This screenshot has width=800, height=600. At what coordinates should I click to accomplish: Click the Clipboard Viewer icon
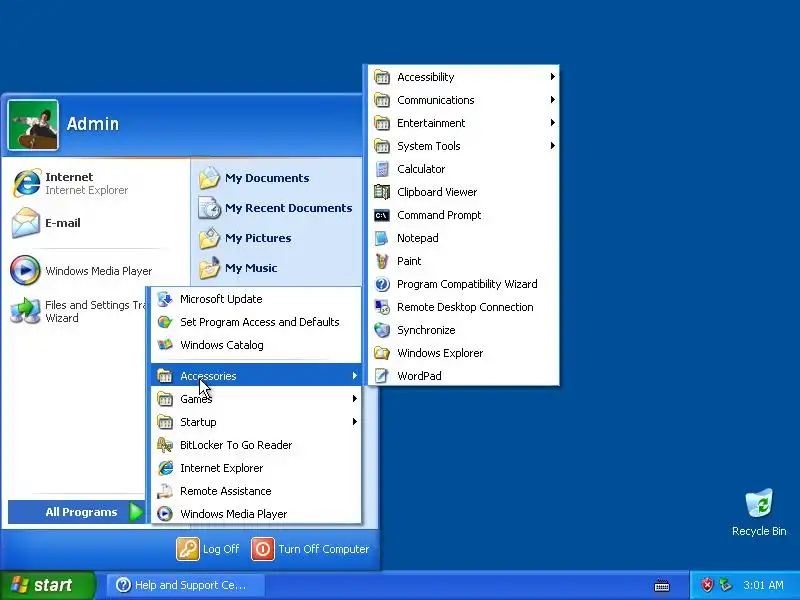382,192
